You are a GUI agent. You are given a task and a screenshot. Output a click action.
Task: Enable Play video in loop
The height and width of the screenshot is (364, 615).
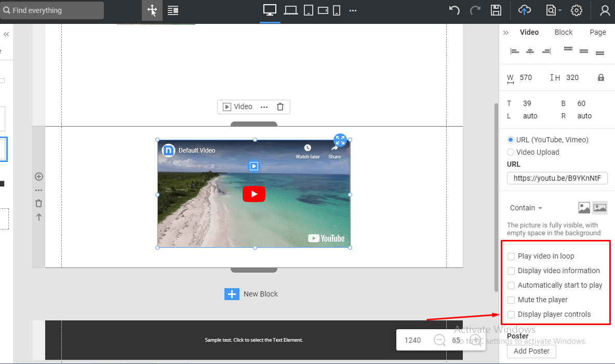(511, 256)
